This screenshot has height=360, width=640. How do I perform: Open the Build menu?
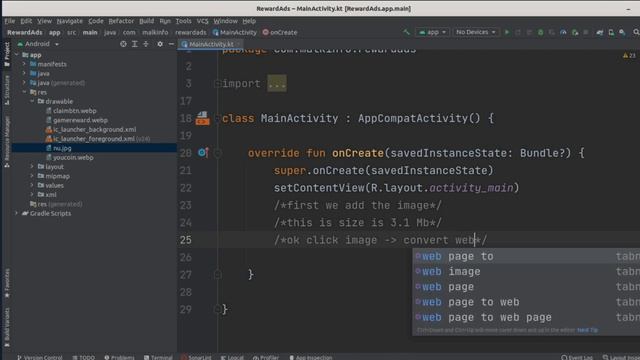tap(147, 21)
